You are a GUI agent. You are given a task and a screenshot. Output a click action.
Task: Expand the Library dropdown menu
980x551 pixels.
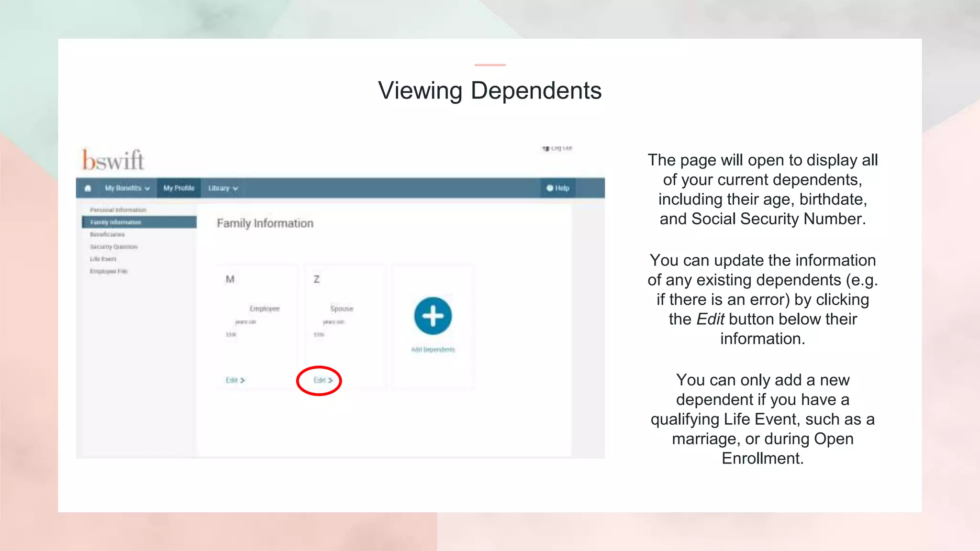pos(223,188)
